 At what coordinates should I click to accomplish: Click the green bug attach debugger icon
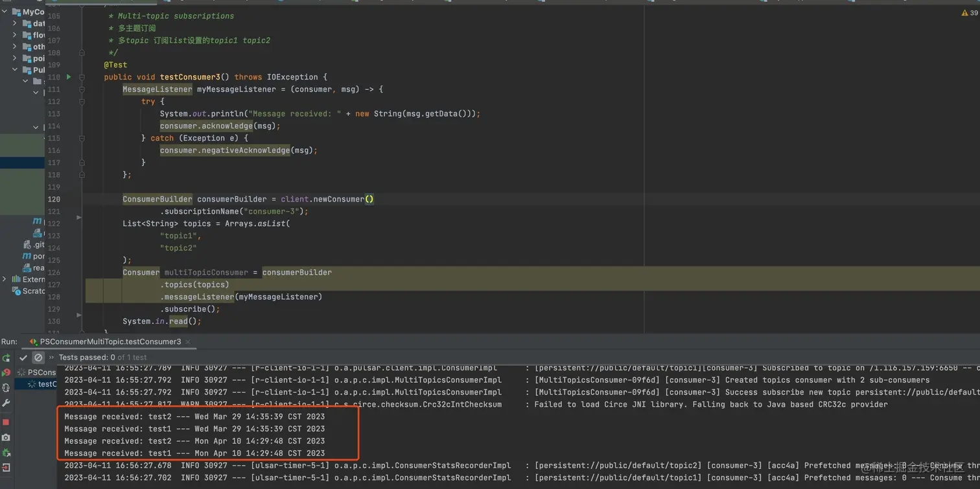point(6,453)
